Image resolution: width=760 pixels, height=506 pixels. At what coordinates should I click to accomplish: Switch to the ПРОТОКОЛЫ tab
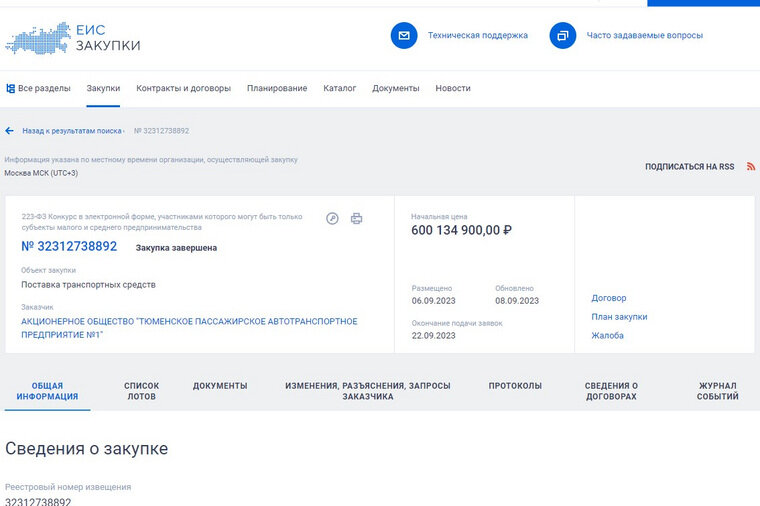pyautogui.click(x=515, y=386)
